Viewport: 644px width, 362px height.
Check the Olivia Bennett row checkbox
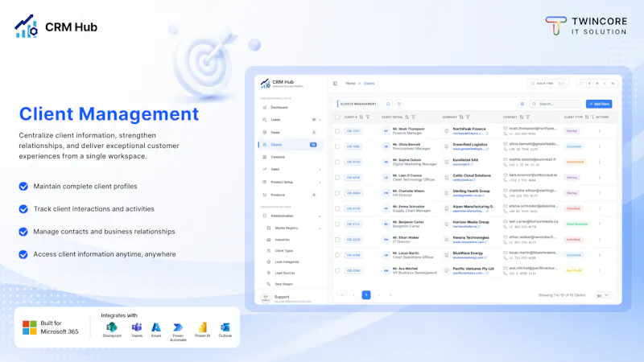(x=337, y=146)
